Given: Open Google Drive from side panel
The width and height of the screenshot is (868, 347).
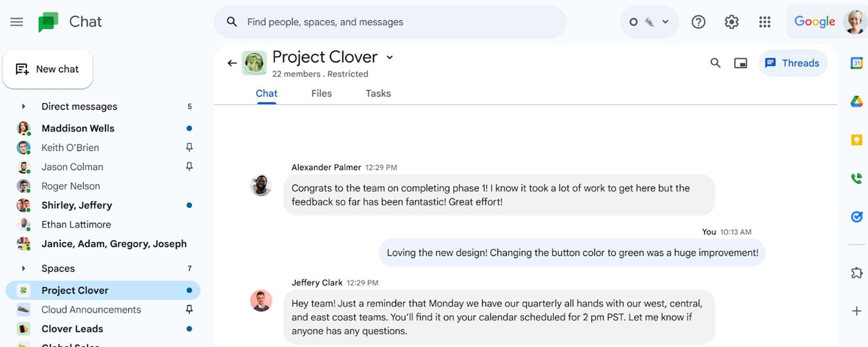Looking at the screenshot, I should (x=857, y=101).
